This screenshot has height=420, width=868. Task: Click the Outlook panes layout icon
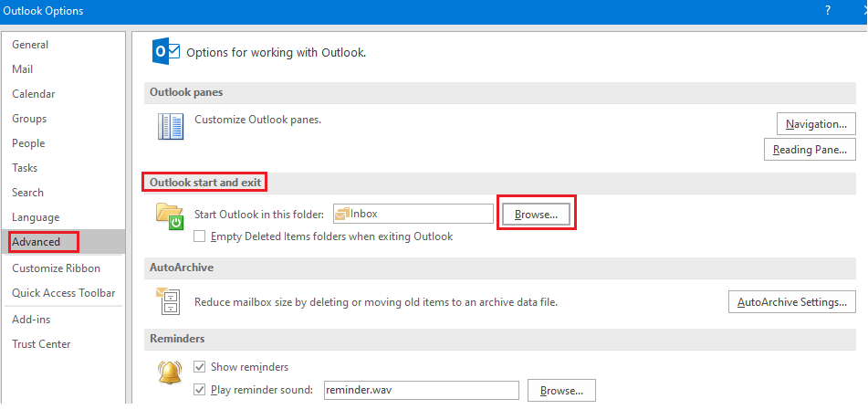(171, 126)
